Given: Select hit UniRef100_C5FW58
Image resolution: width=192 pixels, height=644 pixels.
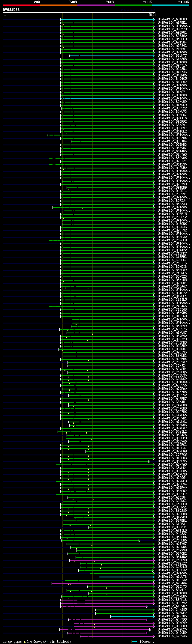Looking at the screenshot, I should pyautogui.click(x=172, y=560).
